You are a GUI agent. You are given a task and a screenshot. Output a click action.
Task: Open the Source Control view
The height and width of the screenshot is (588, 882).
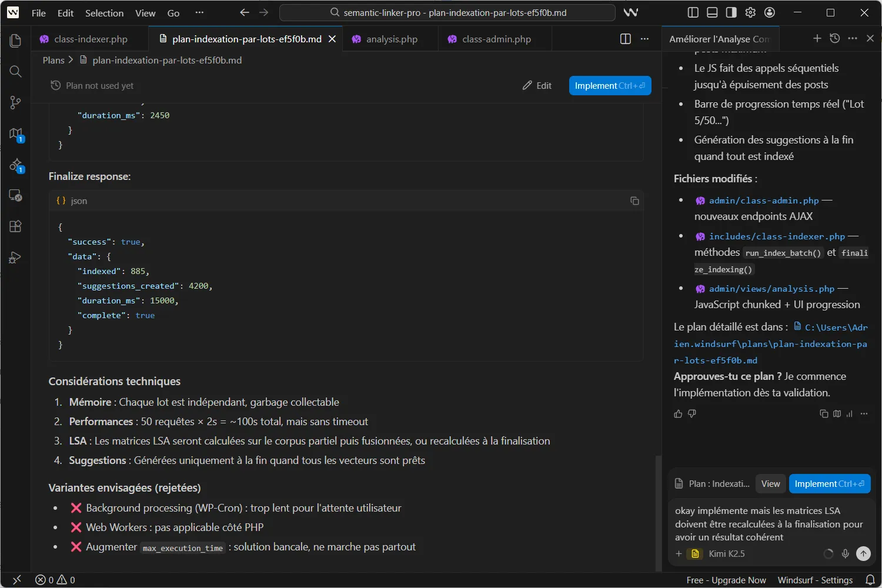16,103
